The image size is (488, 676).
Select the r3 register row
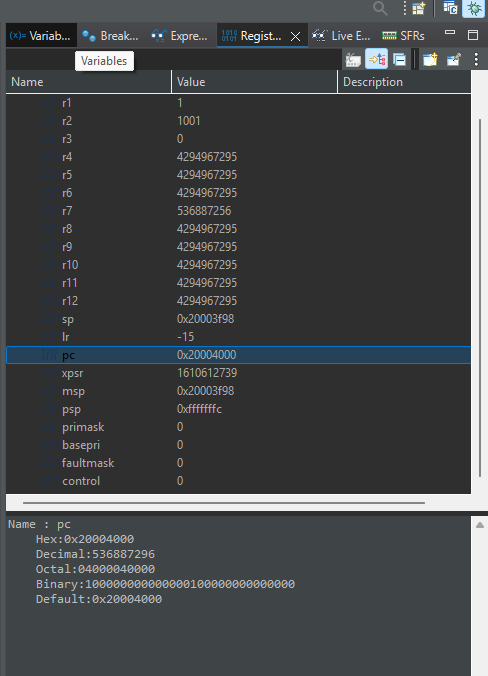[238, 139]
